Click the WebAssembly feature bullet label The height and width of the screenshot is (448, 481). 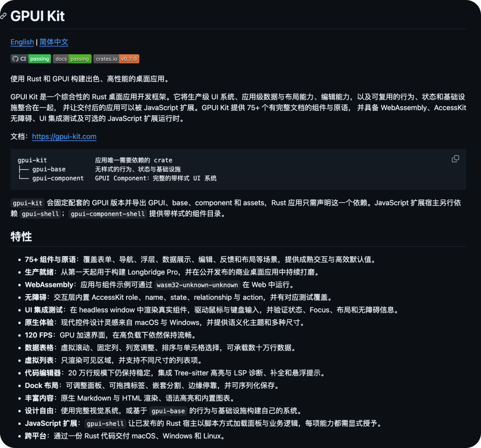coord(49,285)
